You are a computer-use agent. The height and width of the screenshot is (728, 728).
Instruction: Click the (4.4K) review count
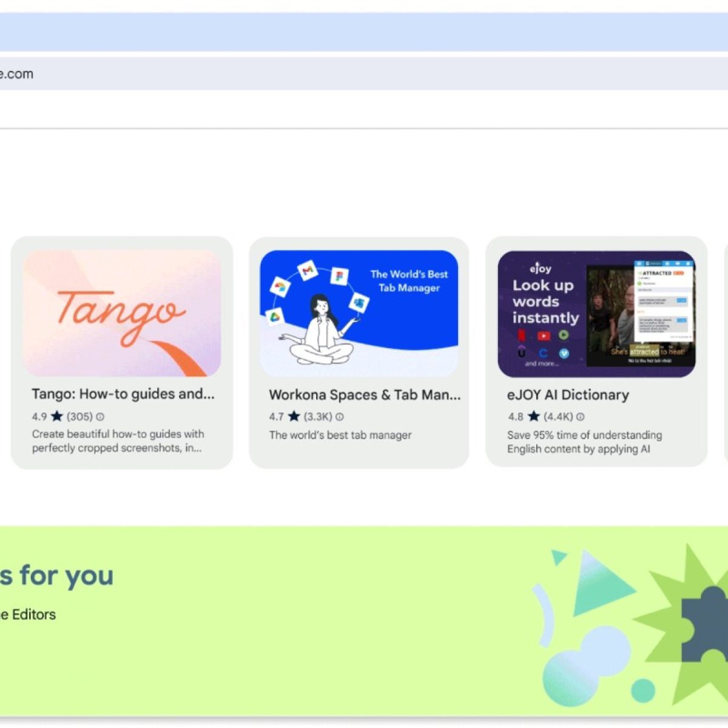pos(558,417)
